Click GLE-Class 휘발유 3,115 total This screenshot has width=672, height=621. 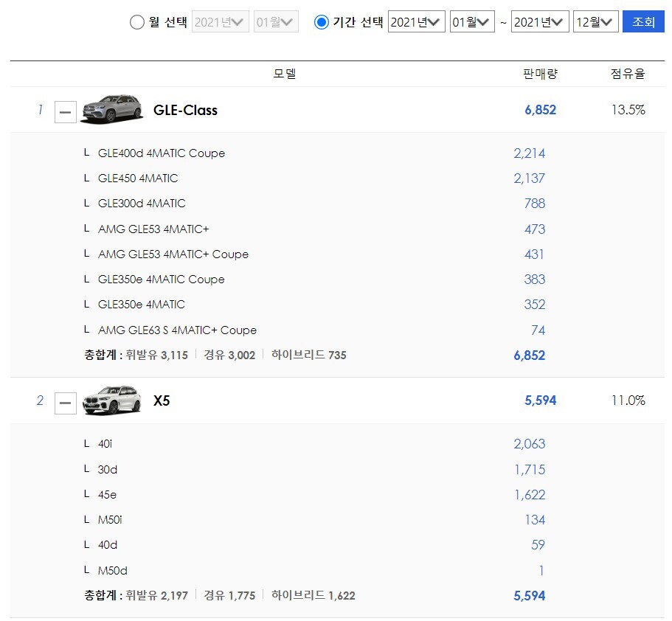[x=156, y=355]
